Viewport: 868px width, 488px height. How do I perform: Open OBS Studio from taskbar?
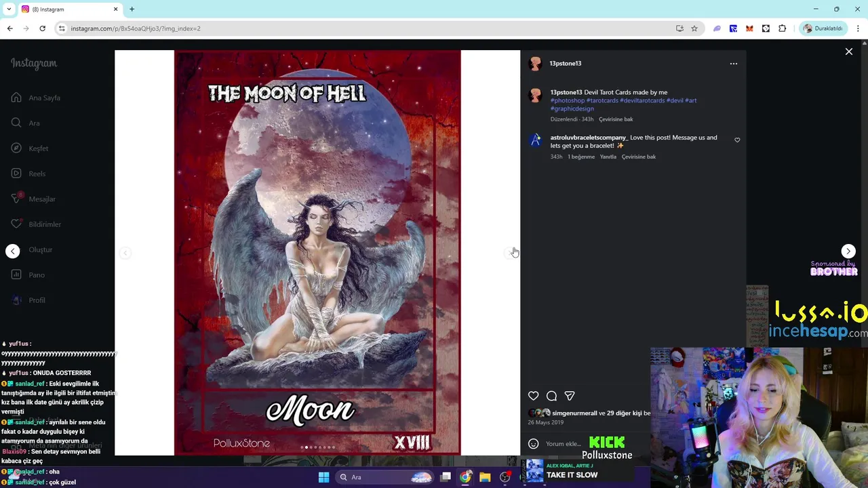505,477
